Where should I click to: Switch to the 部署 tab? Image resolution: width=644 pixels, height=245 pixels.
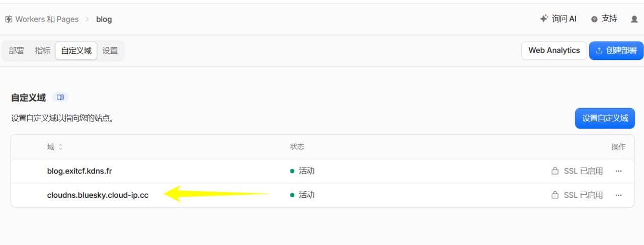click(x=17, y=51)
